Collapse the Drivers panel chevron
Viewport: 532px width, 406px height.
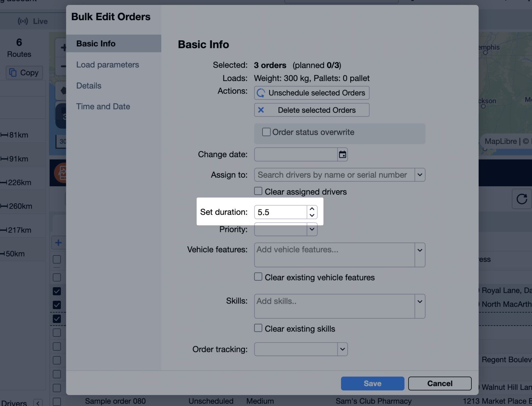38,403
